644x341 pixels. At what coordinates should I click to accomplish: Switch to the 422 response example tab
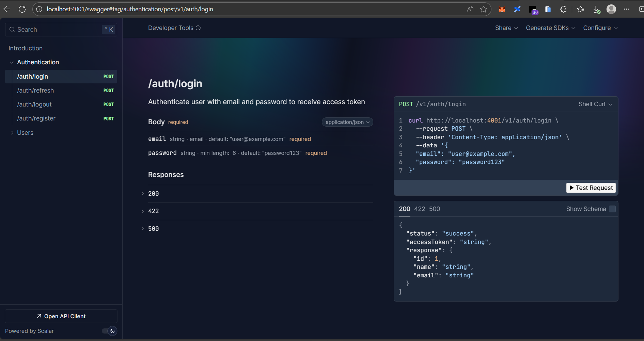point(420,209)
